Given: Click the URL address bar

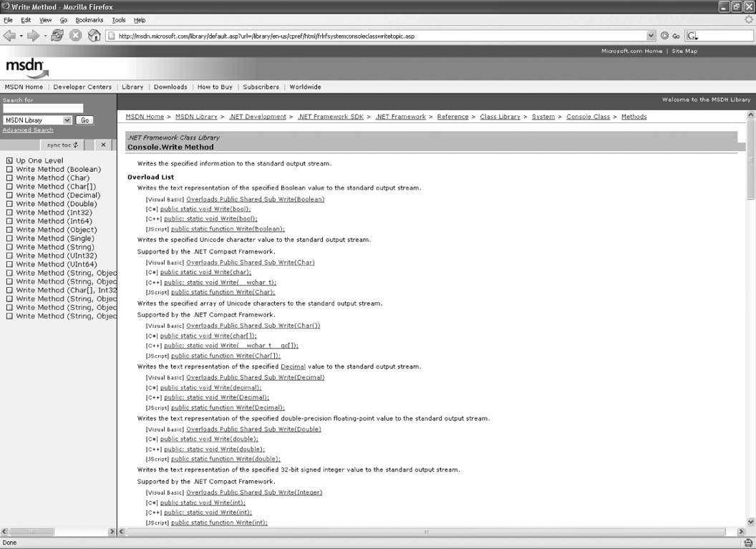Looking at the screenshot, I should click(x=381, y=36).
